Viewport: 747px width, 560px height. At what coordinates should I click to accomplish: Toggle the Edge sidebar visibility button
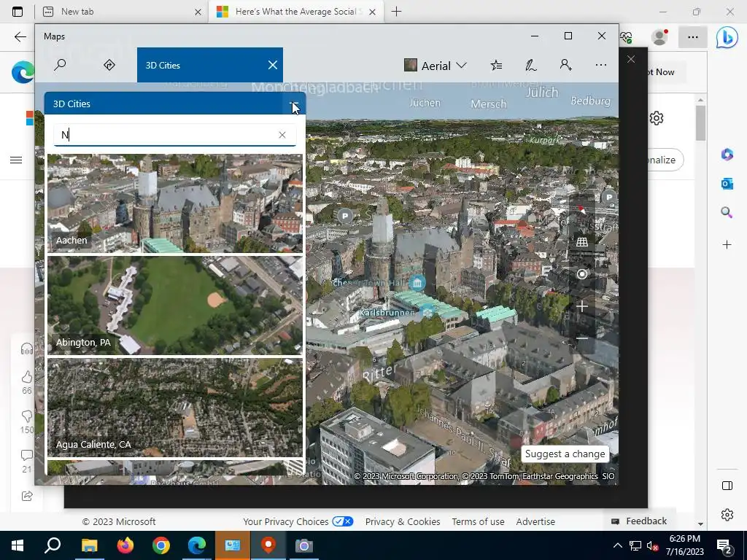coord(727,486)
